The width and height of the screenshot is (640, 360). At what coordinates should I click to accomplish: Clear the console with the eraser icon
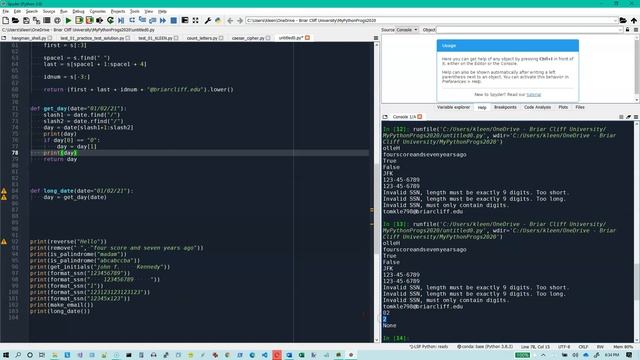[x=629, y=117]
